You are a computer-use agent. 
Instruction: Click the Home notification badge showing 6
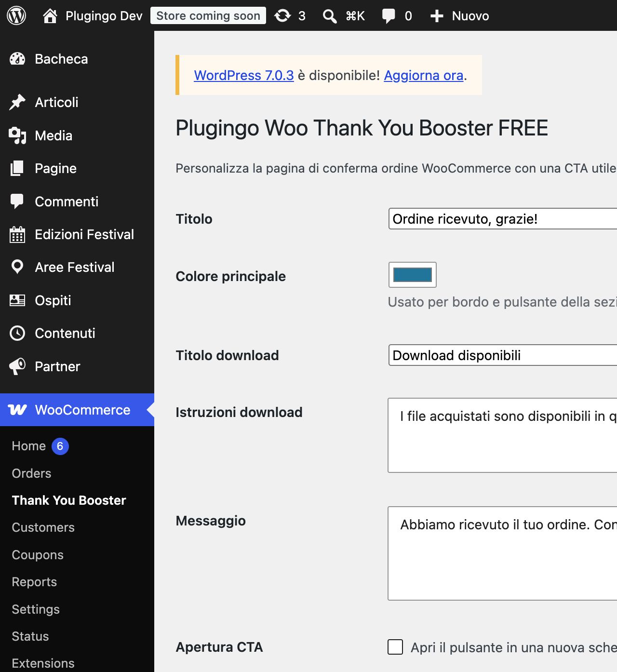60,446
